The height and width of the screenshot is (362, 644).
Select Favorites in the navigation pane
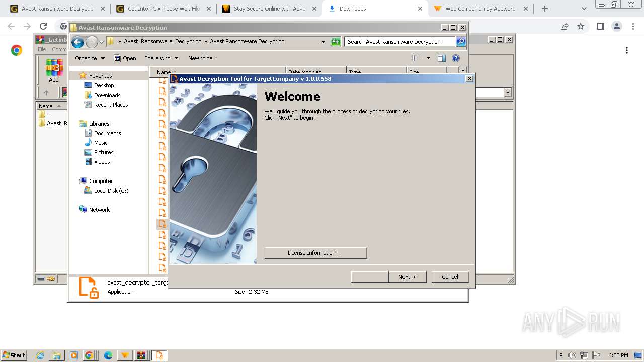tap(100, 76)
